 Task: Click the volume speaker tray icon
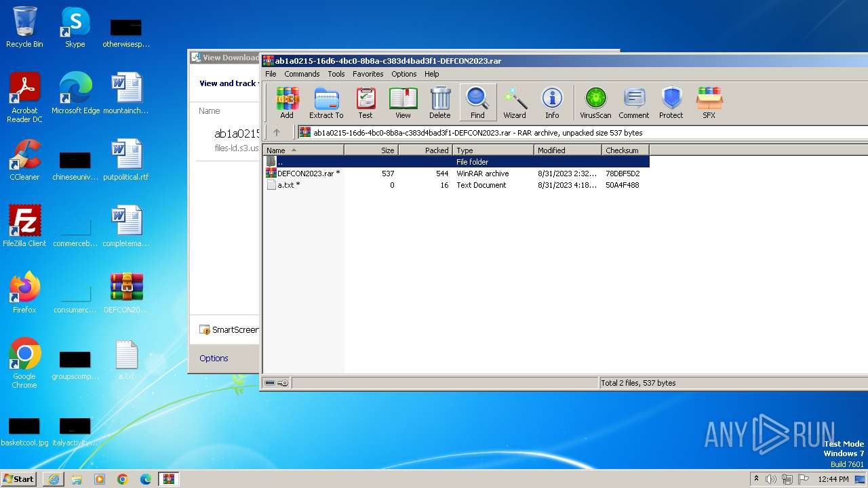point(771,479)
